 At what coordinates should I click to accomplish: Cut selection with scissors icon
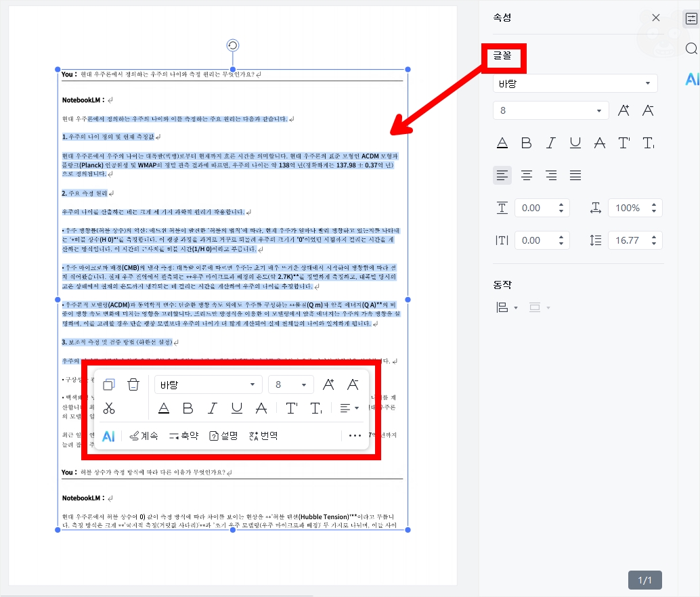[x=109, y=408]
